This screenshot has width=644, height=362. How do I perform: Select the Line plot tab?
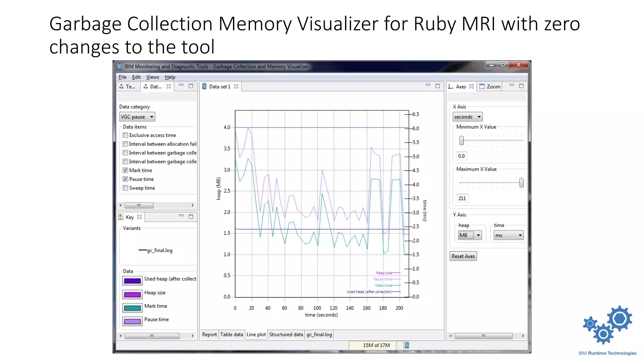coord(256,334)
